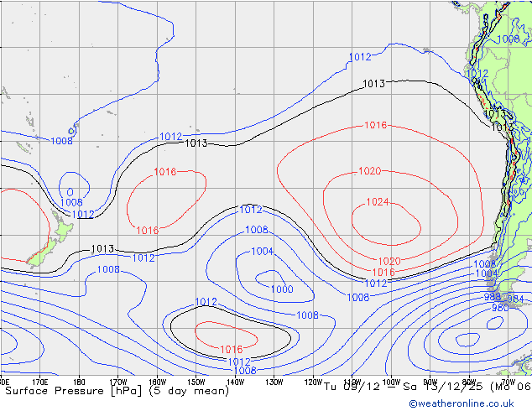532x411 pixels.
Task: Select the 130W longitude label
Action: point(274,382)
